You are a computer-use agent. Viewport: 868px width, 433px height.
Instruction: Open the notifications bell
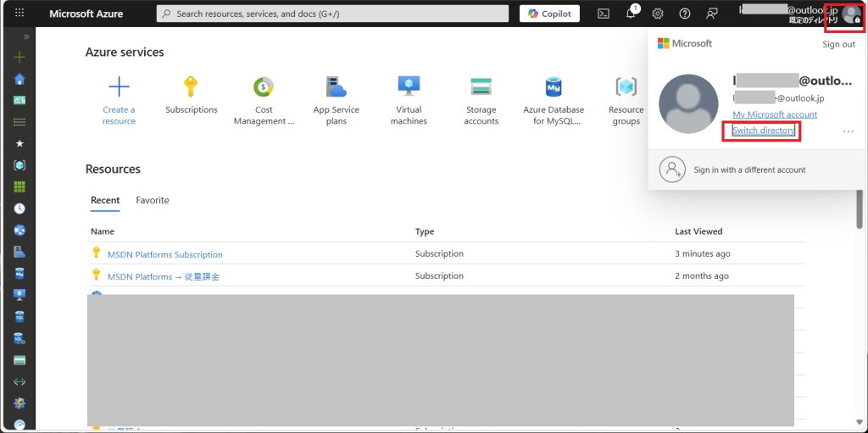pos(631,14)
